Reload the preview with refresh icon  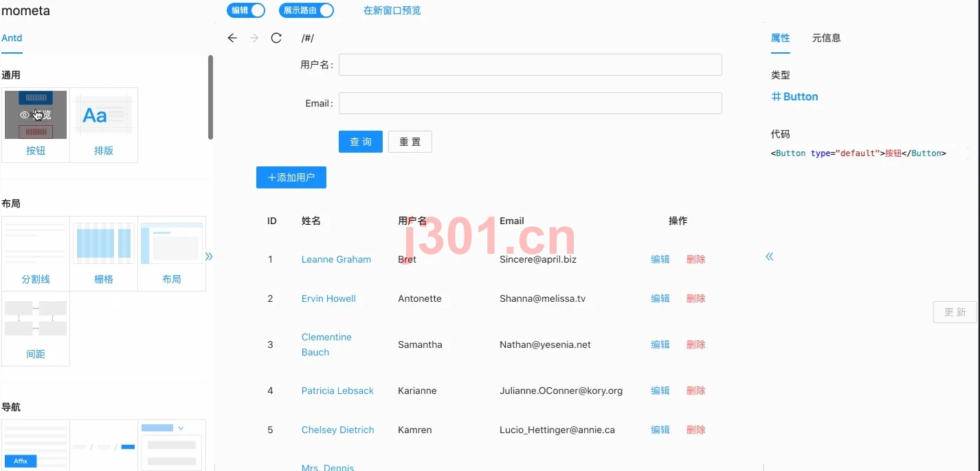[276, 38]
